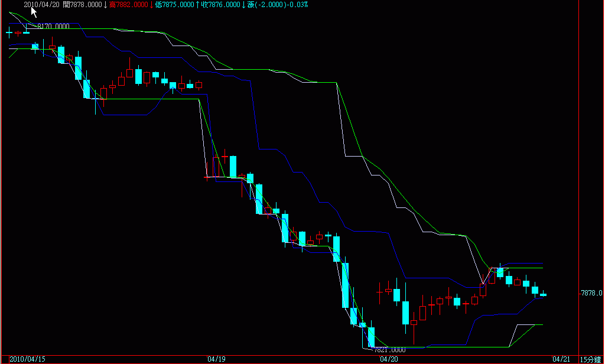Screen dimensions: 605x364
Task: Select the 04/20 date on the time axis
Action: tap(389, 359)
